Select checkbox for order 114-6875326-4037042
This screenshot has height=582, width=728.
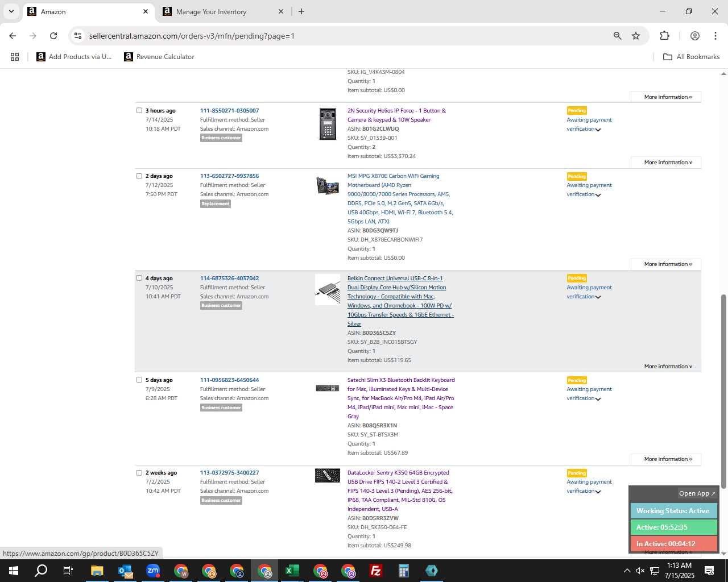(x=139, y=278)
